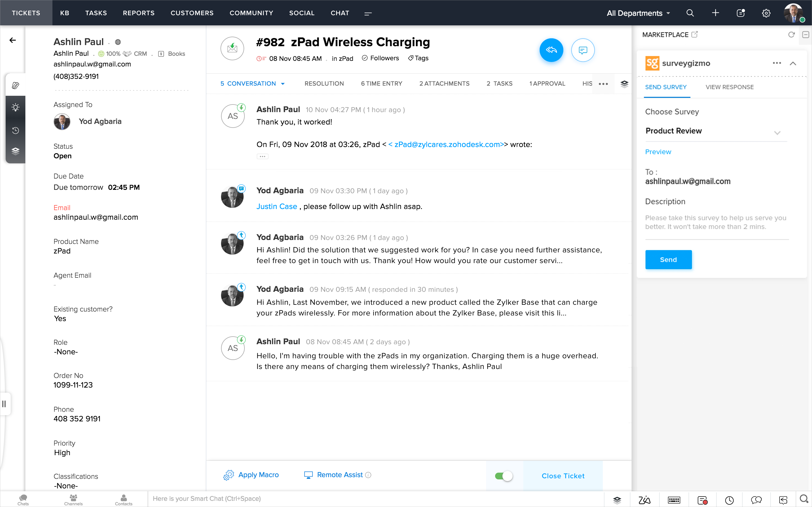This screenshot has width=812, height=507.
Task: Click the Preview survey link
Action: click(x=658, y=152)
